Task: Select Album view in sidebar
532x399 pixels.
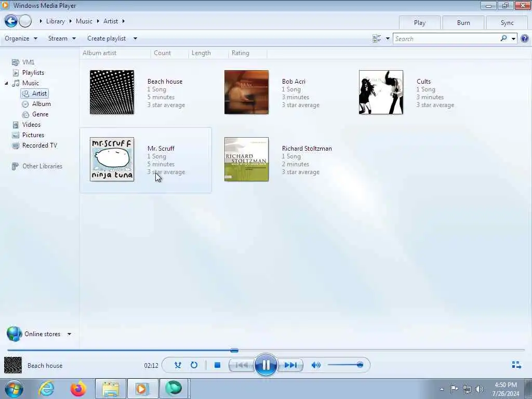Action: pos(41,104)
